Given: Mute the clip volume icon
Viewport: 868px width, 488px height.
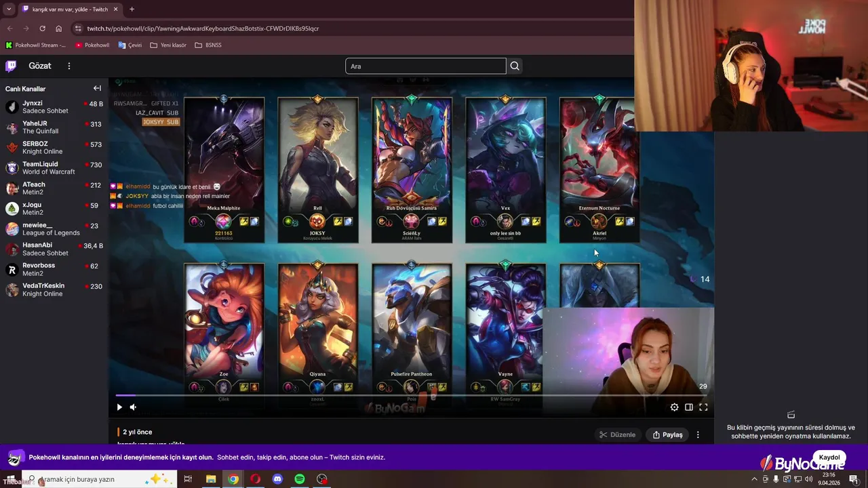Looking at the screenshot, I should (x=133, y=407).
